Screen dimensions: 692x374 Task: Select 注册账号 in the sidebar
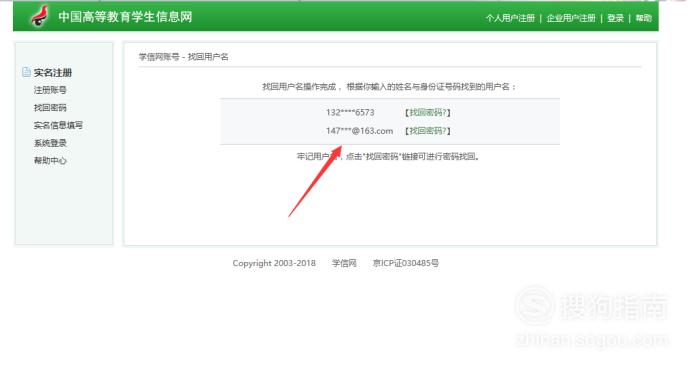point(50,90)
